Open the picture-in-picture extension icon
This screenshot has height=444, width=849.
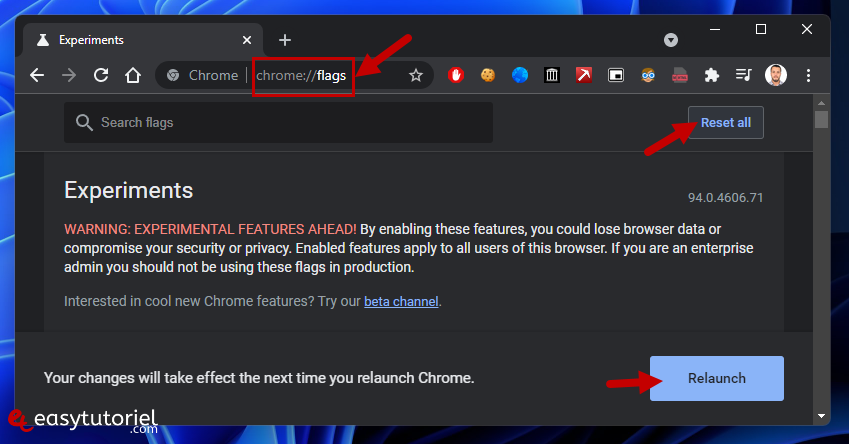pyautogui.click(x=616, y=75)
